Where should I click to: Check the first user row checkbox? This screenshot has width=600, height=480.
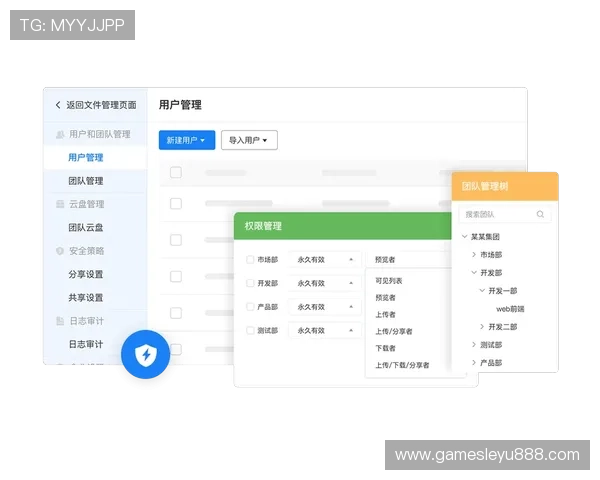(176, 203)
